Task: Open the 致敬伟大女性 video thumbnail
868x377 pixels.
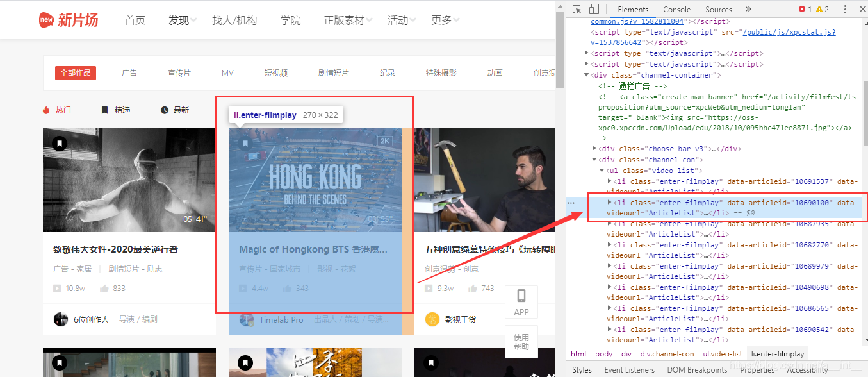Action: point(129,180)
